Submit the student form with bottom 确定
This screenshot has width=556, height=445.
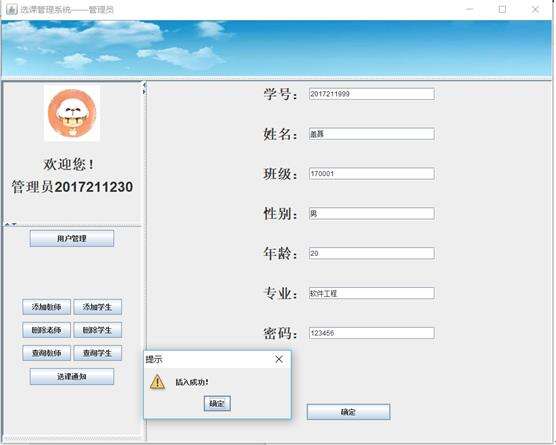click(x=348, y=412)
